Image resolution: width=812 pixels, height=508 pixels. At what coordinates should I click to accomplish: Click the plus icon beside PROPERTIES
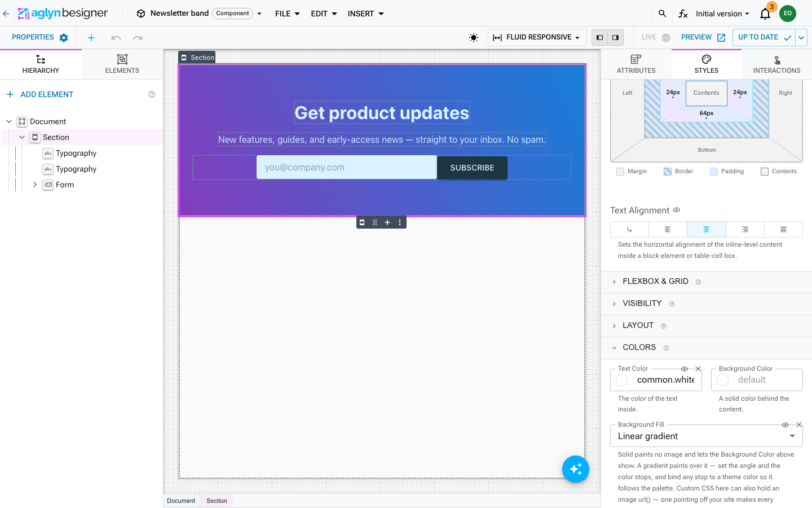(91, 38)
